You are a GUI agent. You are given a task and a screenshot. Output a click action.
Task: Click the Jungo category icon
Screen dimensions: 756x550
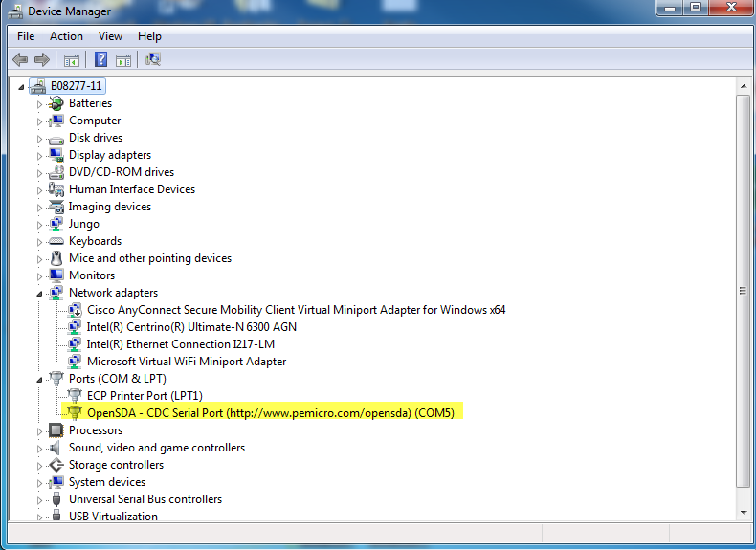coord(56,224)
